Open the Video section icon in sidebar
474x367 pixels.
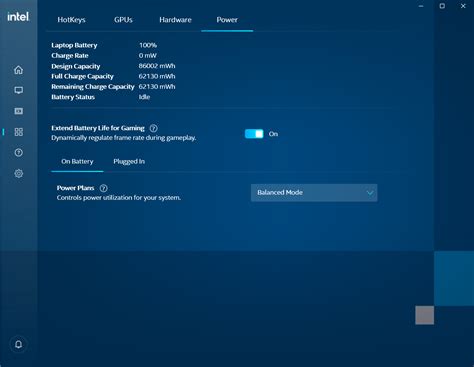point(19,111)
